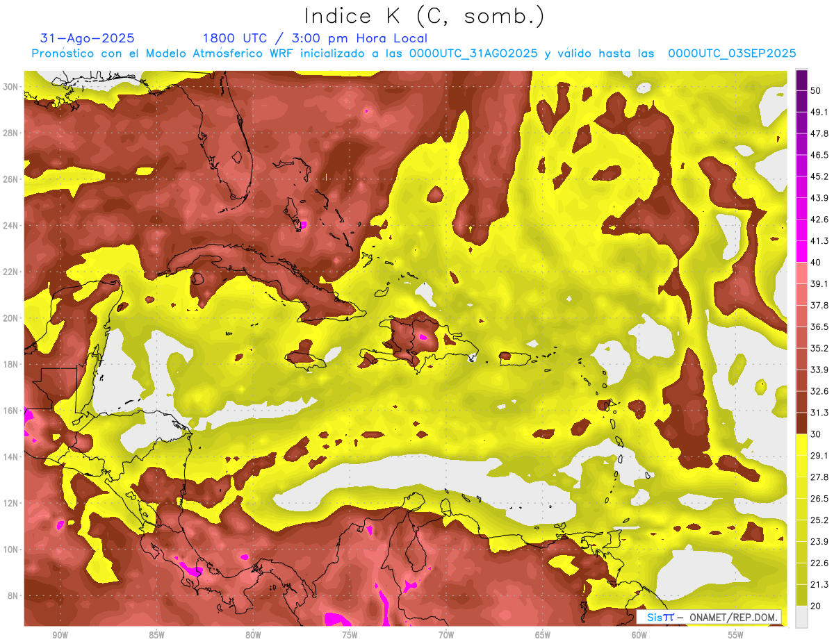Click the legend value 25.2
834x644 pixels.
click(819, 520)
